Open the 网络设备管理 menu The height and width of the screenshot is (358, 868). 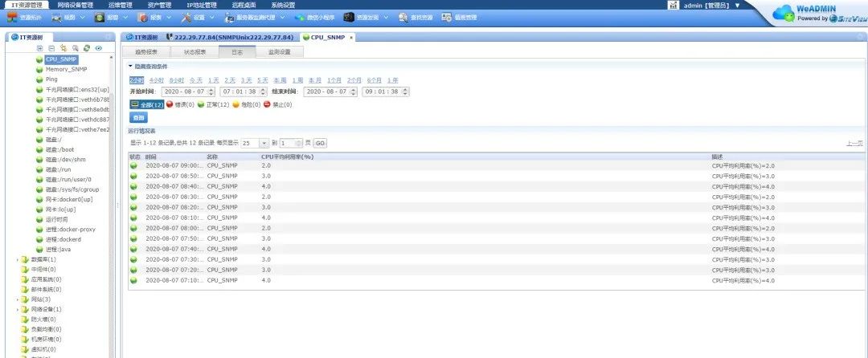coord(76,5)
